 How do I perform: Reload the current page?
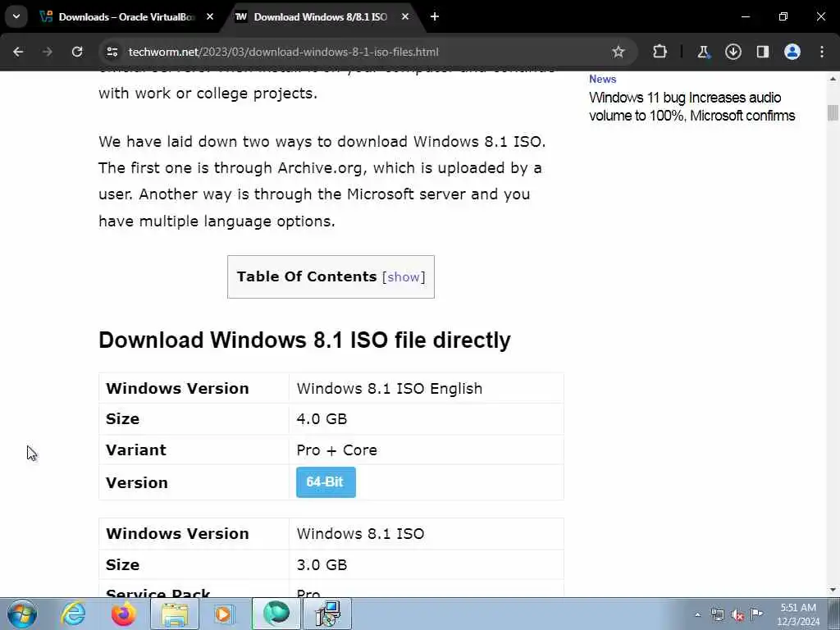coord(77,52)
